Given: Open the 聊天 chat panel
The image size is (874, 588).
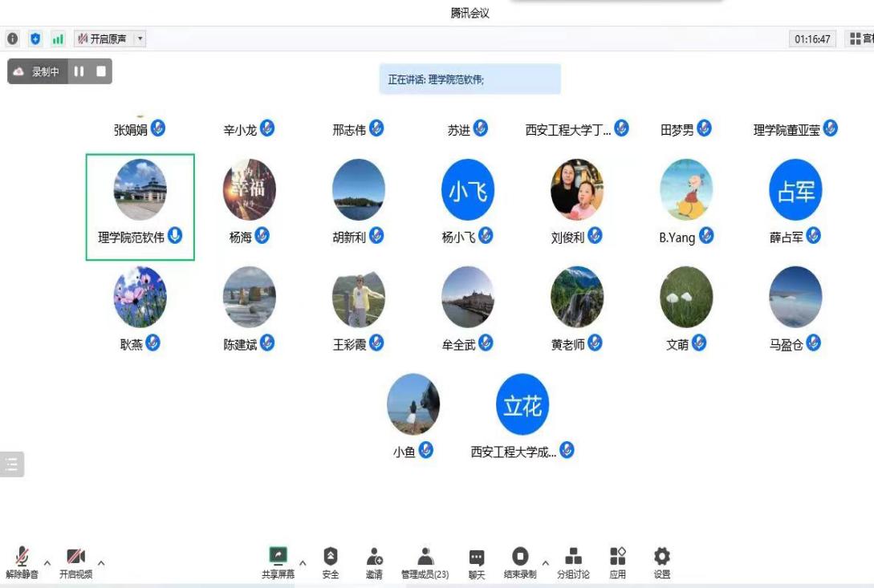Looking at the screenshot, I should [x=477, y=562].
